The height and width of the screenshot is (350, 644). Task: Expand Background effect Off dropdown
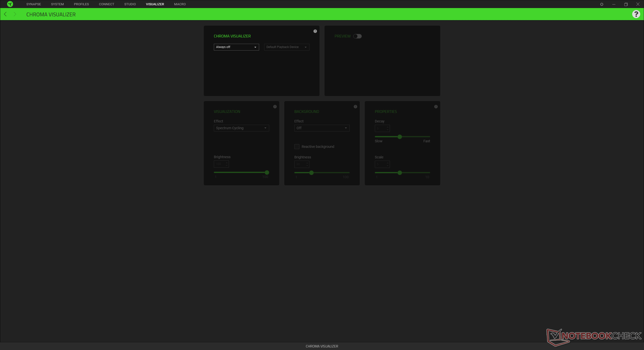coord(322,128)
